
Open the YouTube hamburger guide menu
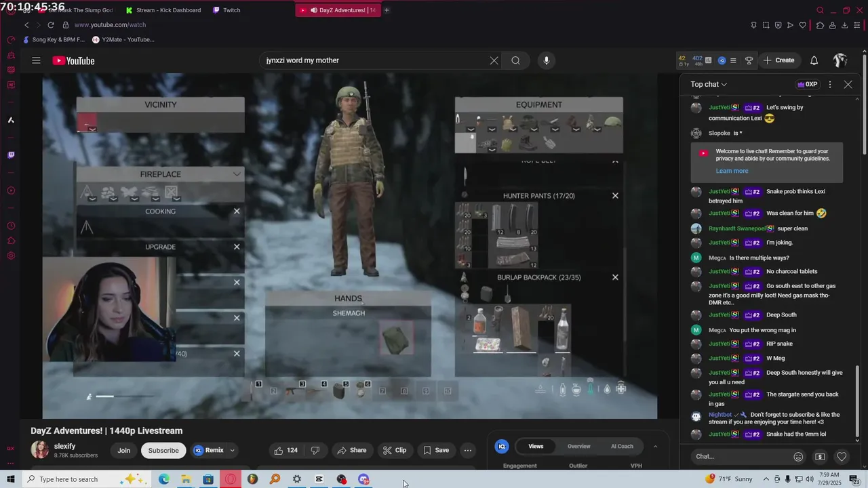click(36, 60)
